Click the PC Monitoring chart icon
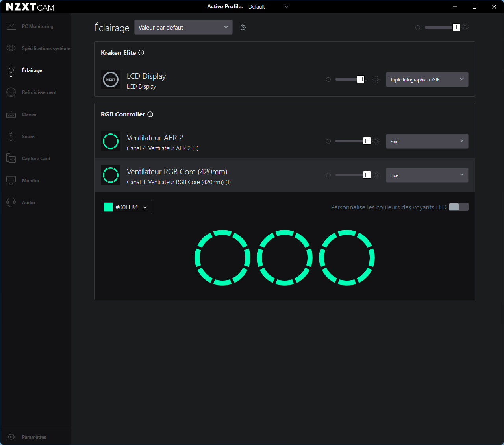The width and height of the screenshot is (504, 445). click(x=11, y=26)
